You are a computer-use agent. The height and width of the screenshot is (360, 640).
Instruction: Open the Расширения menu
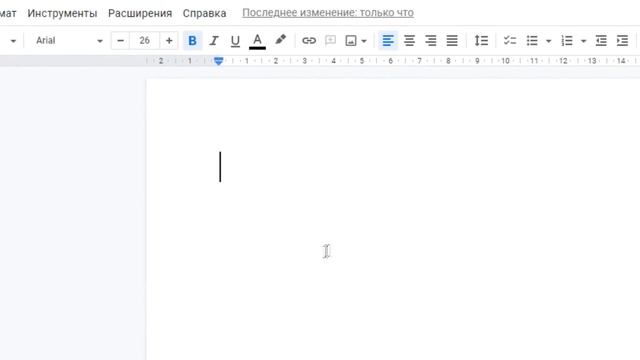[140, 13]
